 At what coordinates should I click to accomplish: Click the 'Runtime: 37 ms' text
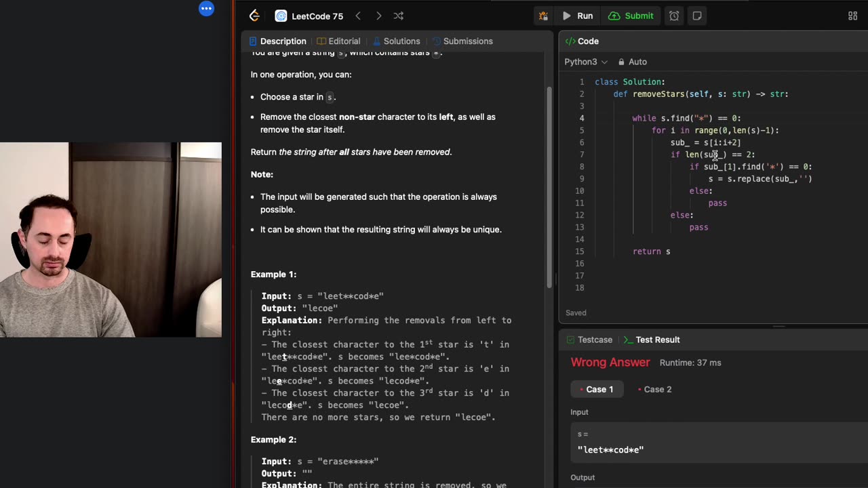(x=690, y=363)
